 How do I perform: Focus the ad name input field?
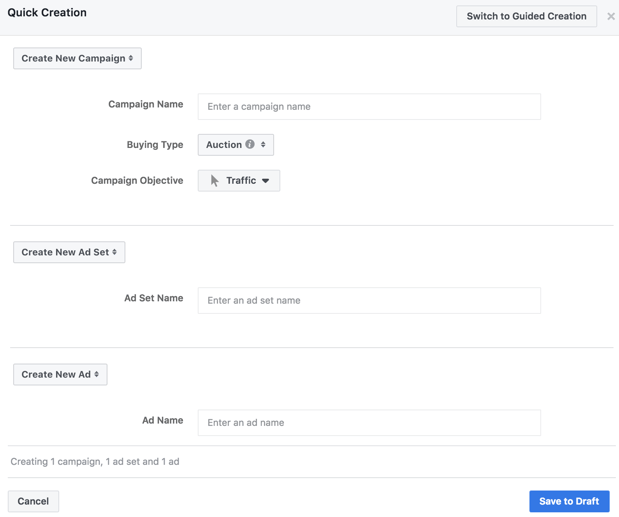(x=369, y=423)
